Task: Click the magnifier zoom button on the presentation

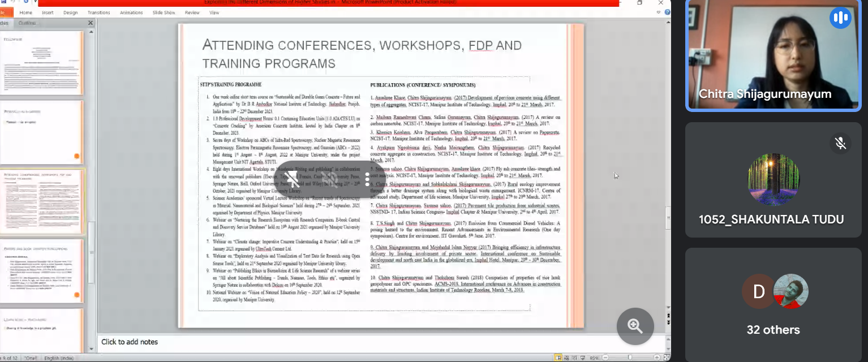Action: coord(635,326)
